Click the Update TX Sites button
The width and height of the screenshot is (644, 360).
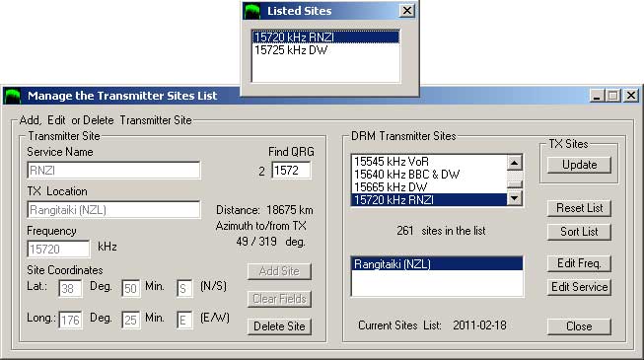(x=579, y=165)
